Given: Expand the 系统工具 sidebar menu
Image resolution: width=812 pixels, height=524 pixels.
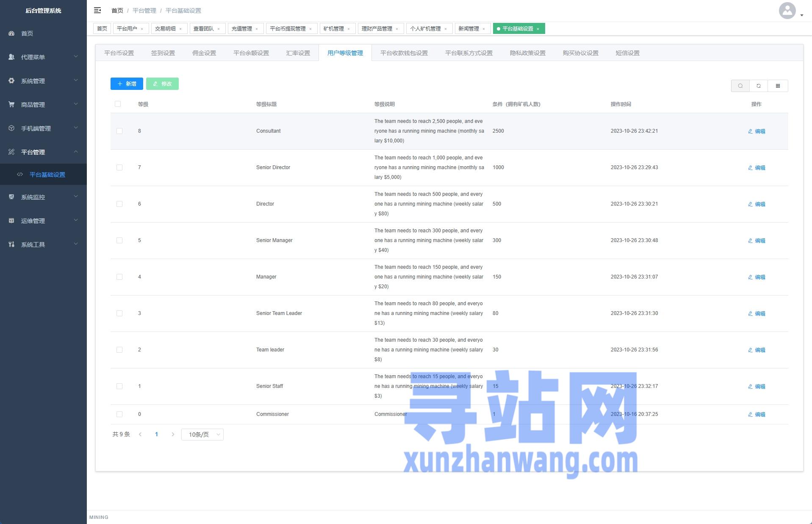Looking at the screenshot, I should 43,245.
